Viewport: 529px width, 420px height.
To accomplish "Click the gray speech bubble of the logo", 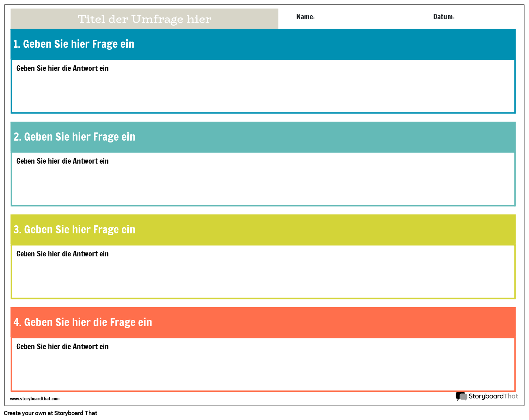I will pyautogui.click(x=464, y=397).
